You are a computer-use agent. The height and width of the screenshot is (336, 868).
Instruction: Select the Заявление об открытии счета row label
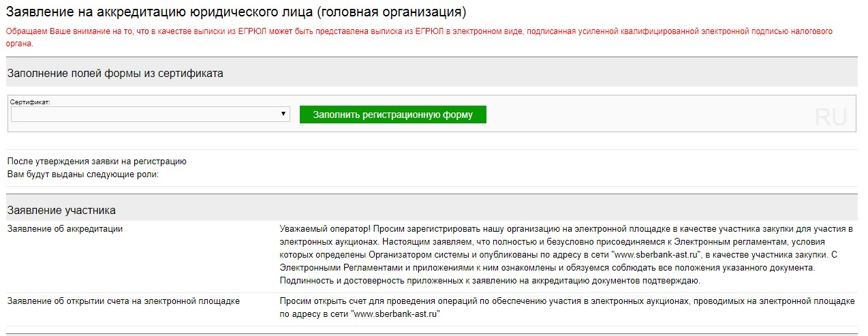123,301
